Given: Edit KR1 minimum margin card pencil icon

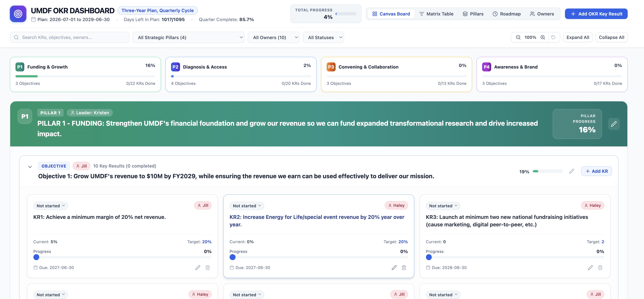Looking at the screenshot, I should [198, 268].
